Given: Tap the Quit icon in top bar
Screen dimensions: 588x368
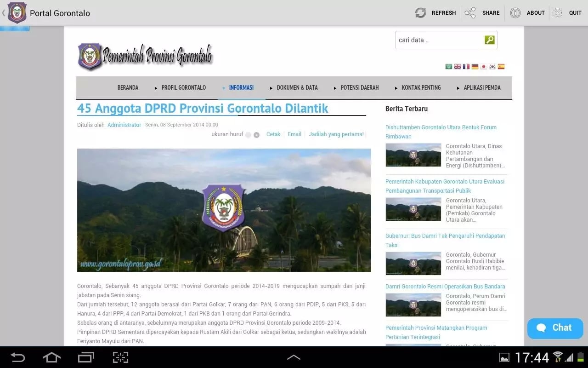Looking at the screenshot, I should point(557,13).
